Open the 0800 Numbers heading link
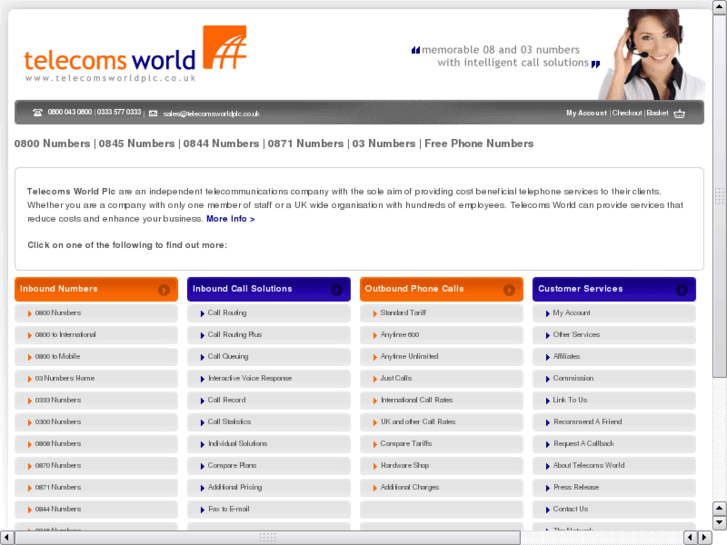This screenshot has height=545, width=727. tap(52, 143)
